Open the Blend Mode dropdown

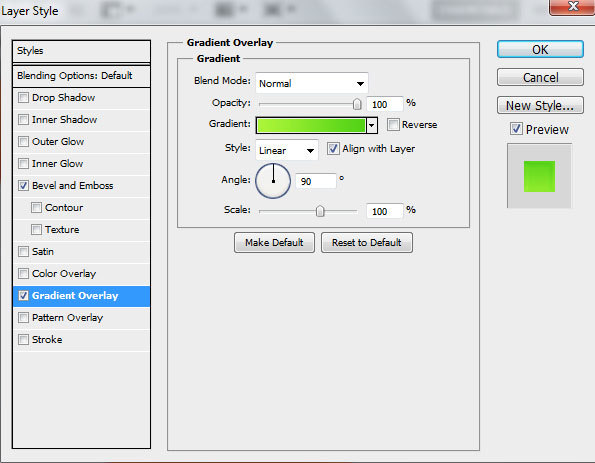pyautogui.click(x=312, y=83)
